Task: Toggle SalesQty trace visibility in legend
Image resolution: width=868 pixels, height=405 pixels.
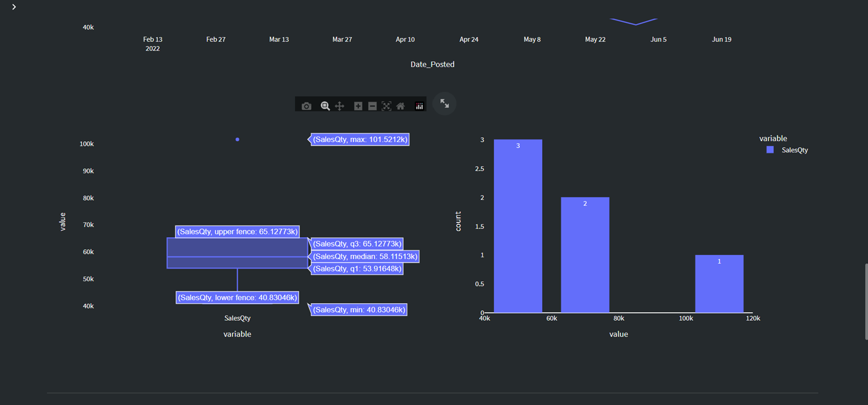Action: tap(796, 150)
